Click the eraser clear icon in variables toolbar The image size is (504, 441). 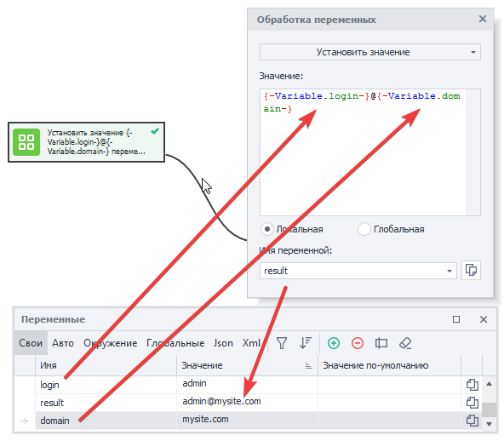[405, 343]
